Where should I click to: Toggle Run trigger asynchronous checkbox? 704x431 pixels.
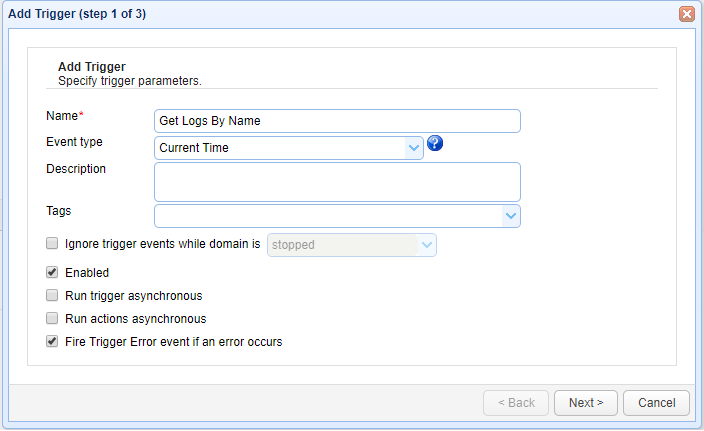click(x=52, y=296)
